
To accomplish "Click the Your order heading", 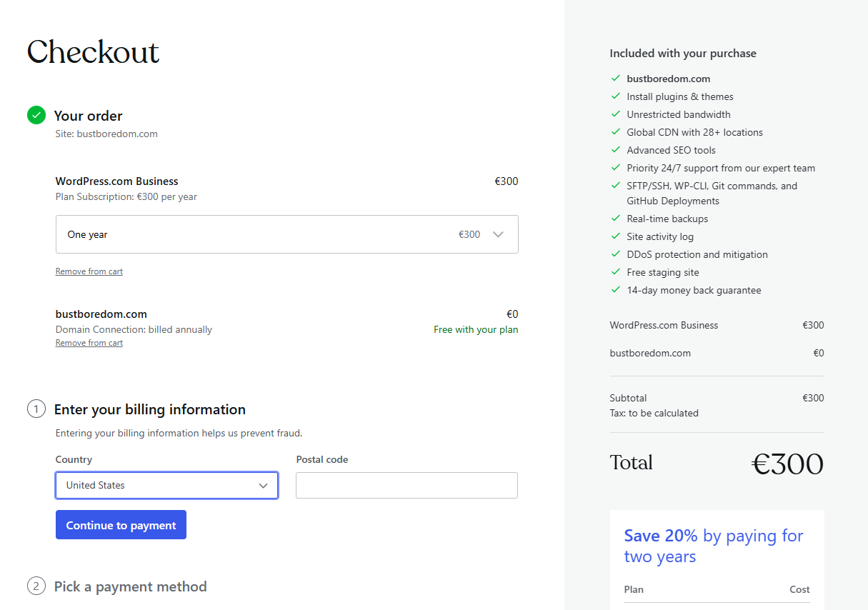I will pos(89,116).
